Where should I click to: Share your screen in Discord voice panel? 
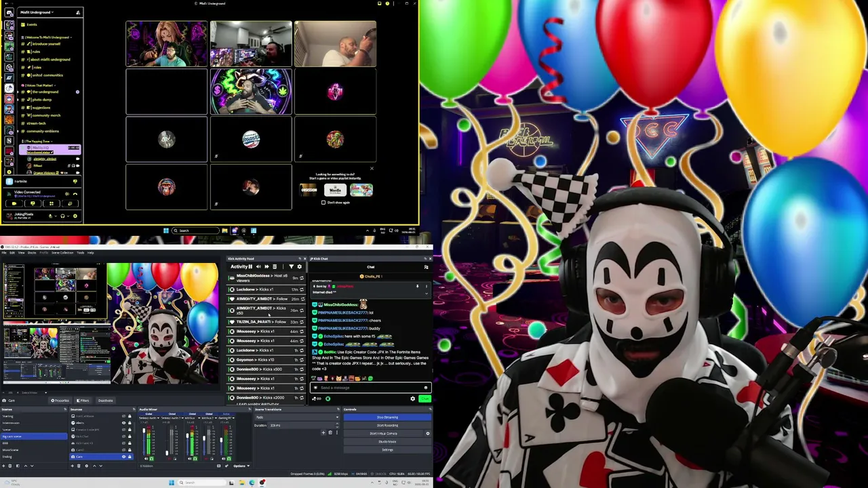click(33, 203)
